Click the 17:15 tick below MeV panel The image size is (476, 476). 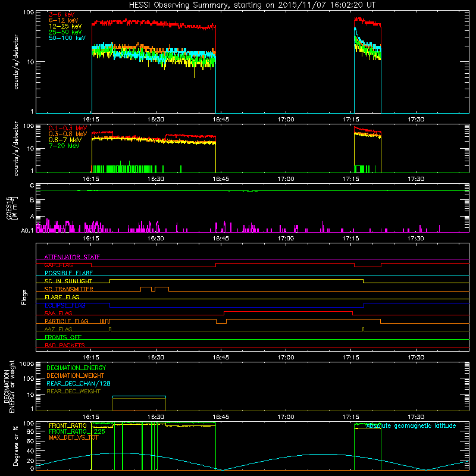(x=350, y=179)
